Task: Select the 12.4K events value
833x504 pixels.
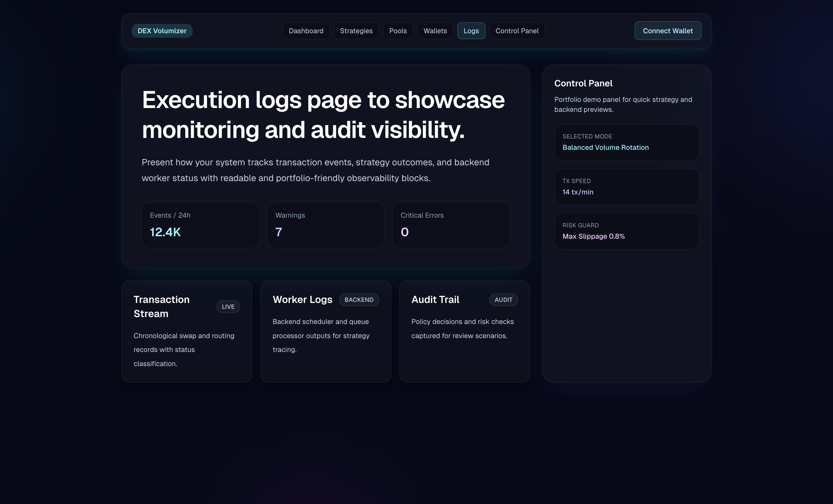Action: click(x=165, y=232)
